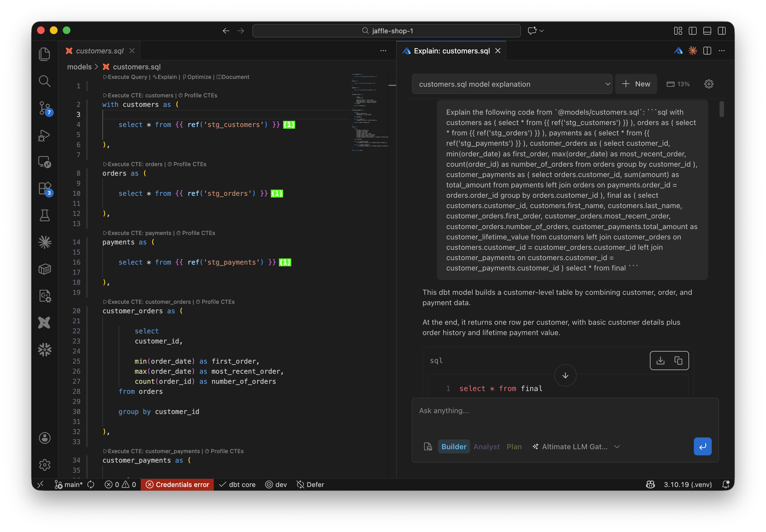766x532 pixels.
Task: Open the Claude starburst panel in sidebar
Action: coord(44,242)
